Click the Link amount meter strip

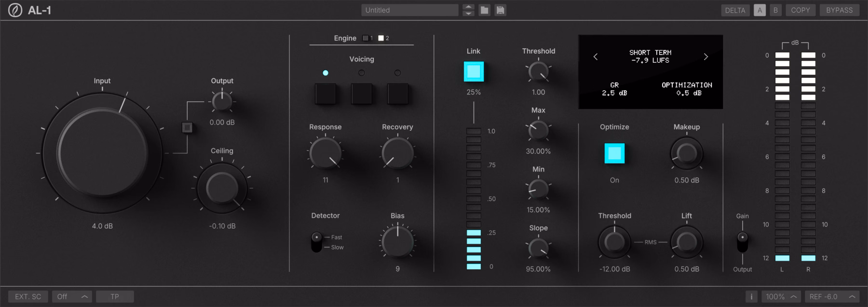point(474,198)
